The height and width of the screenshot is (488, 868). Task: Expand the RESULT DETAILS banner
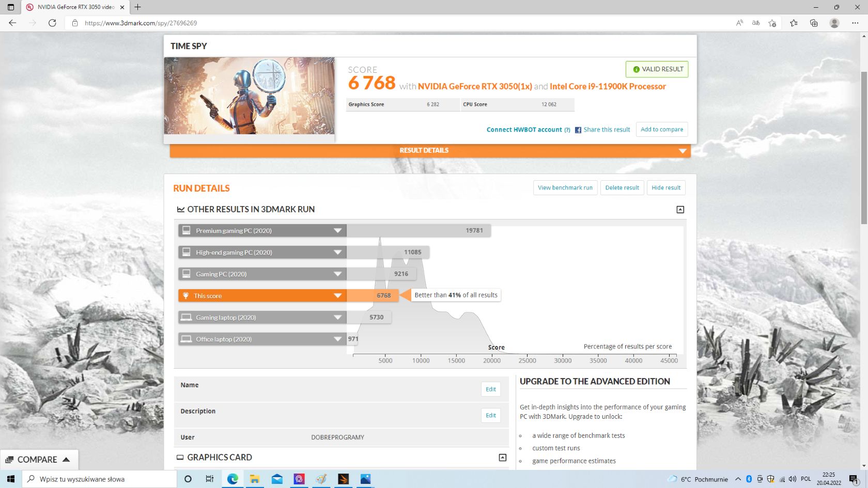click(x=683, y=150)
